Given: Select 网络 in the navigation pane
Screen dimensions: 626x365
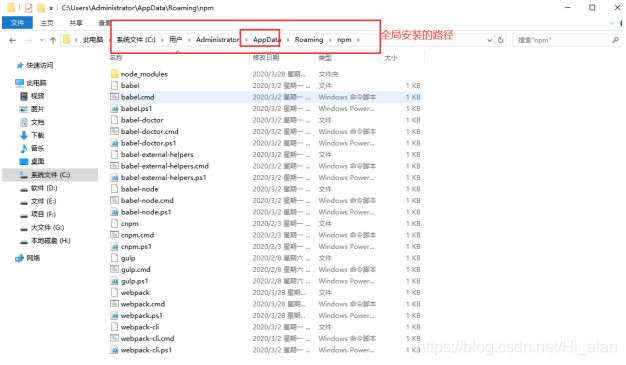Looking at the screenshot, I should click(x=28, y=258).
